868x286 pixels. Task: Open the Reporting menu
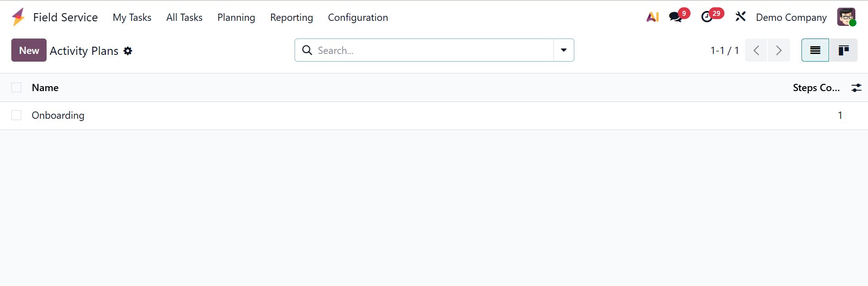tap(291, 17)
